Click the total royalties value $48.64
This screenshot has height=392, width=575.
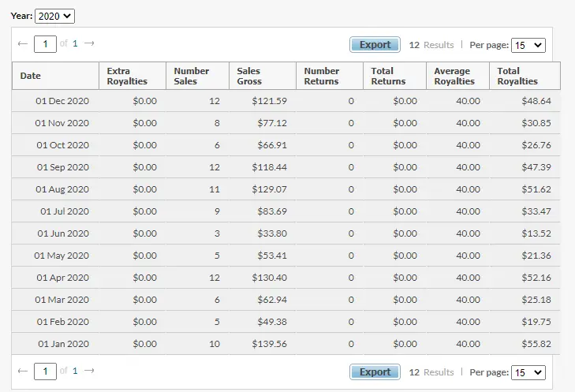(x=536, y=101)
